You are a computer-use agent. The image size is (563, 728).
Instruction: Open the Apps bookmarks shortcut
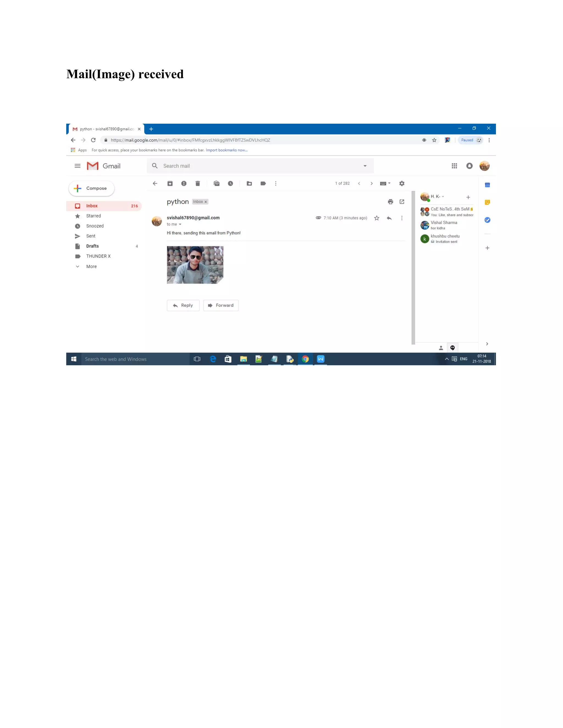[79, 150]
